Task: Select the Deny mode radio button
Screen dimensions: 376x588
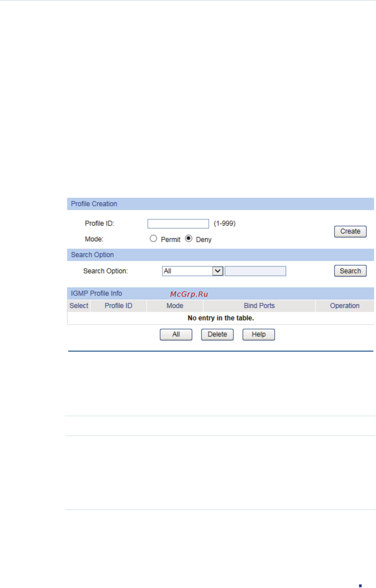Action: coord(188,239)
